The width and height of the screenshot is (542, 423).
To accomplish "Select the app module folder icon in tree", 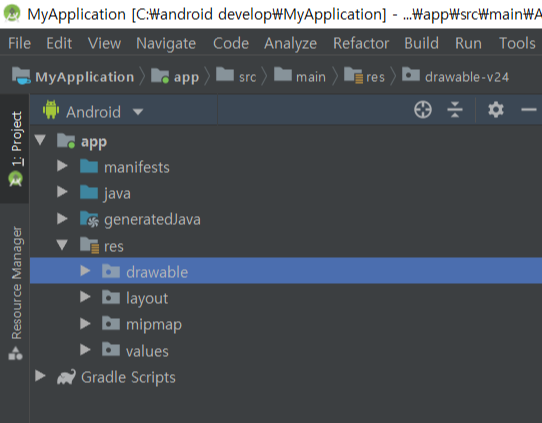I will tap(66, 141).
